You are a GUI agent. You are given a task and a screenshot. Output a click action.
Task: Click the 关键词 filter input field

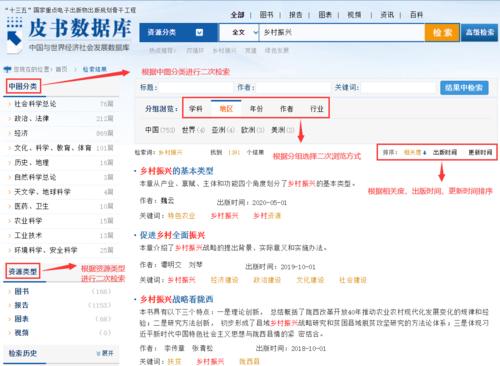(x=398, y=88)
